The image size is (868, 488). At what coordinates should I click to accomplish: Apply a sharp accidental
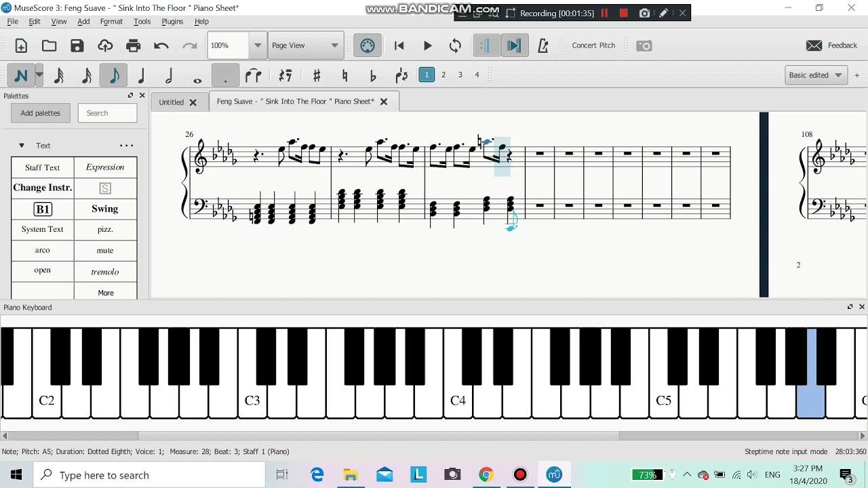317,75
